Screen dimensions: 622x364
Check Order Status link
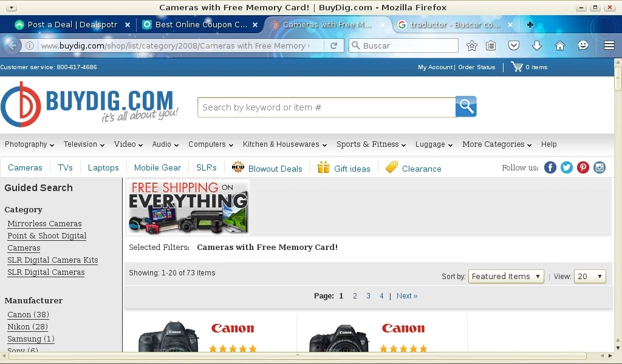(x=476, y=67)
